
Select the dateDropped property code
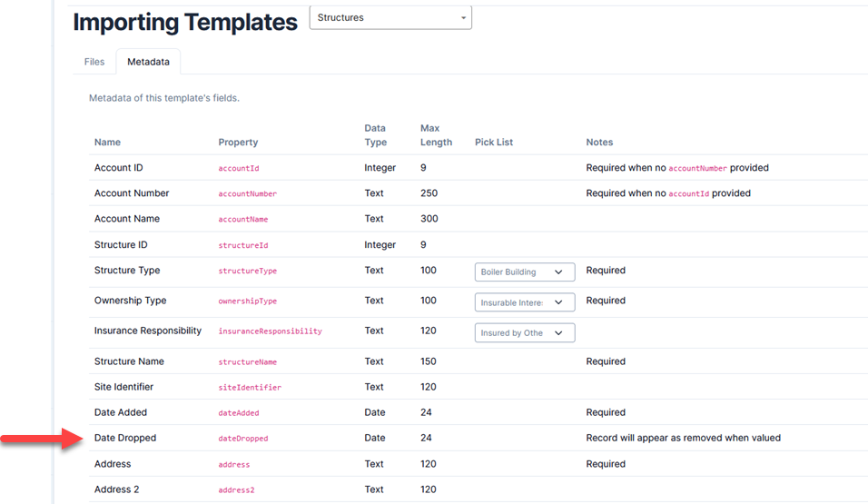(x=242, y=439)
